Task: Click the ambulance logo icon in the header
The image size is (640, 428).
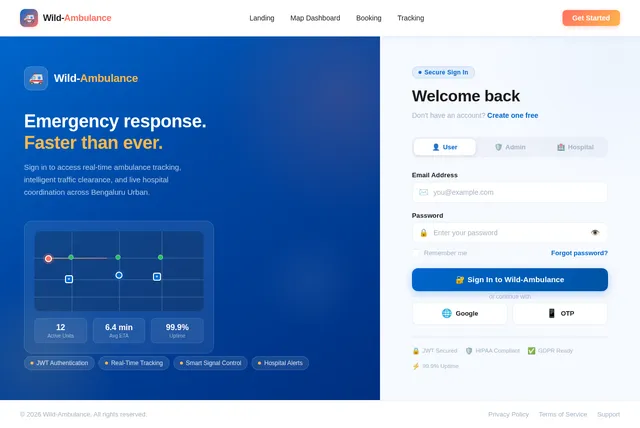Action: [x=29, y=18]
